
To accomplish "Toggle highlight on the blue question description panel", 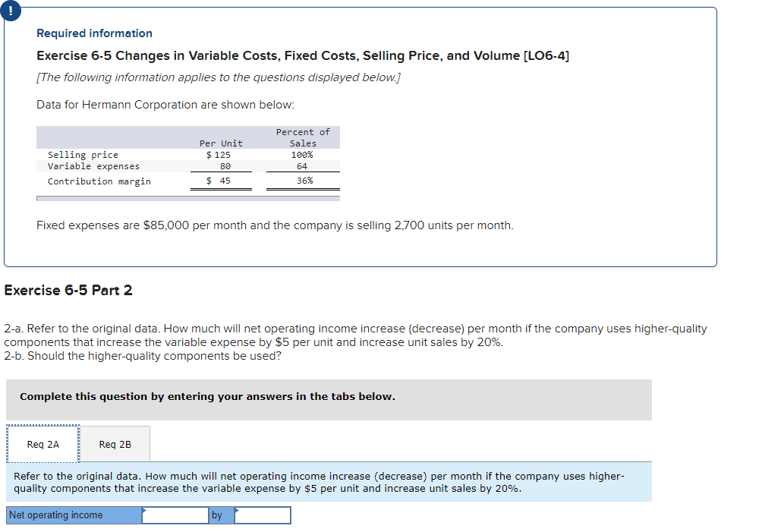I will point(326,482).
